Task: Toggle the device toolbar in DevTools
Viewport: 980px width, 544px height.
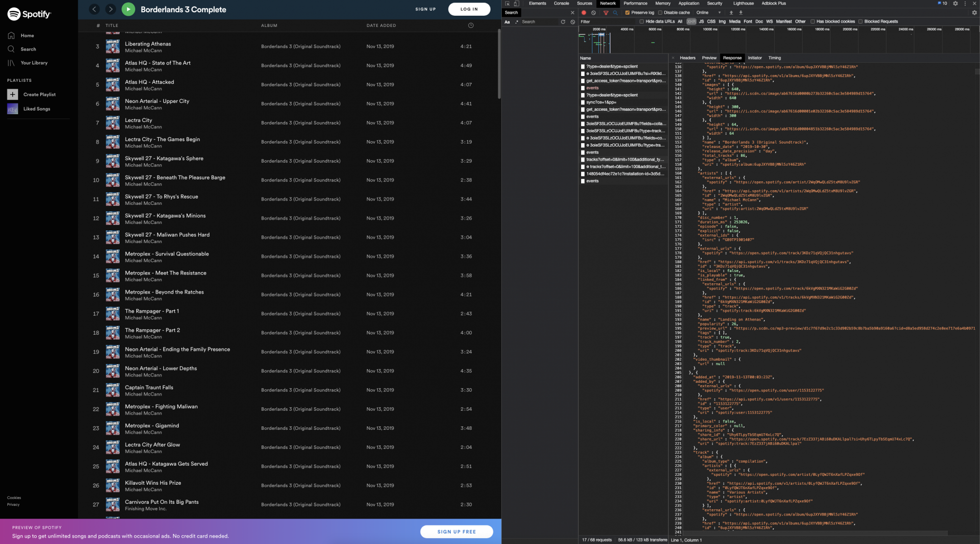Action: (516, 3)
